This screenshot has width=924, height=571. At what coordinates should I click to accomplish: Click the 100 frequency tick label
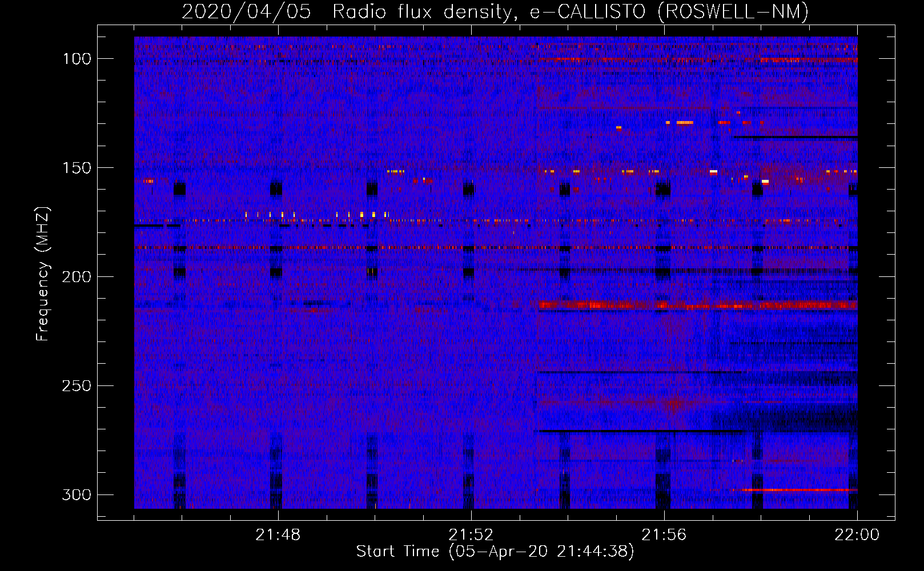pyautogui.click(x=77, y=59)
